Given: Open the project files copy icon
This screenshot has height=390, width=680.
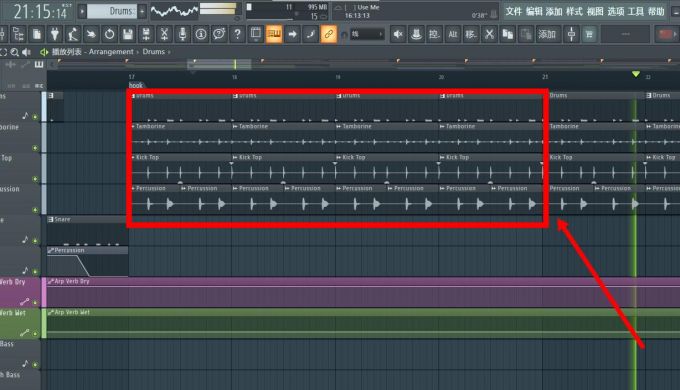Looking at the screenshot, I should click(x=37, y=34).
